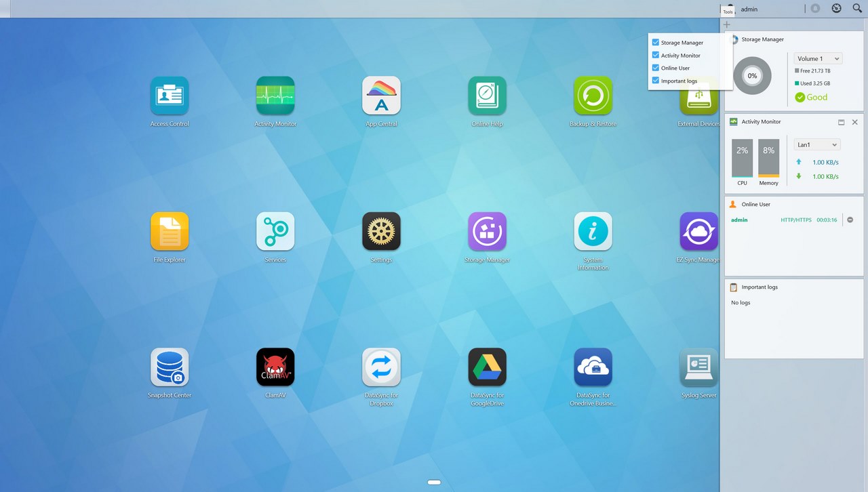868x492 pixels.
Task: Open Snapshot Center
Action: pyautogui.click(x=170, y=367)
